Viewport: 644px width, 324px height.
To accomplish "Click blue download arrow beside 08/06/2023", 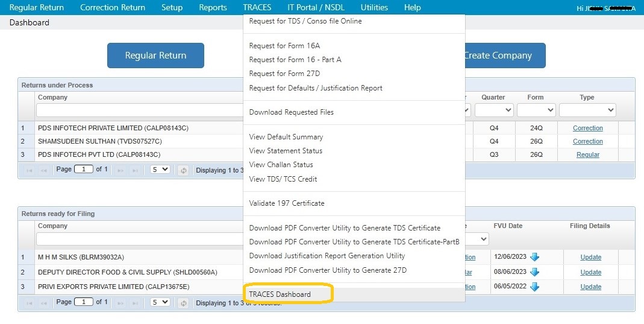I will (x=534, y=272).
